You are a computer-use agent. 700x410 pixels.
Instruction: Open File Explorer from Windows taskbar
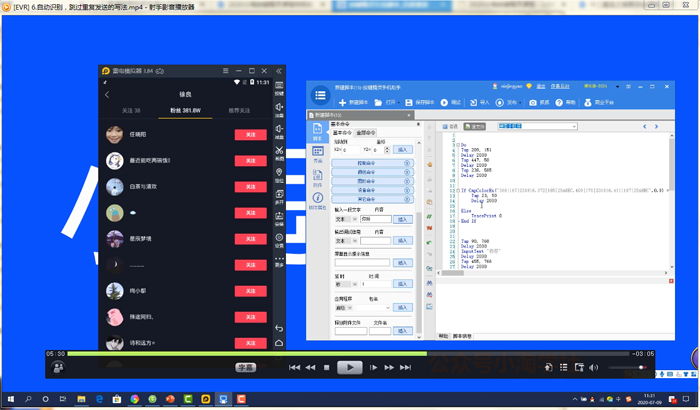click(x=81, y=399)
